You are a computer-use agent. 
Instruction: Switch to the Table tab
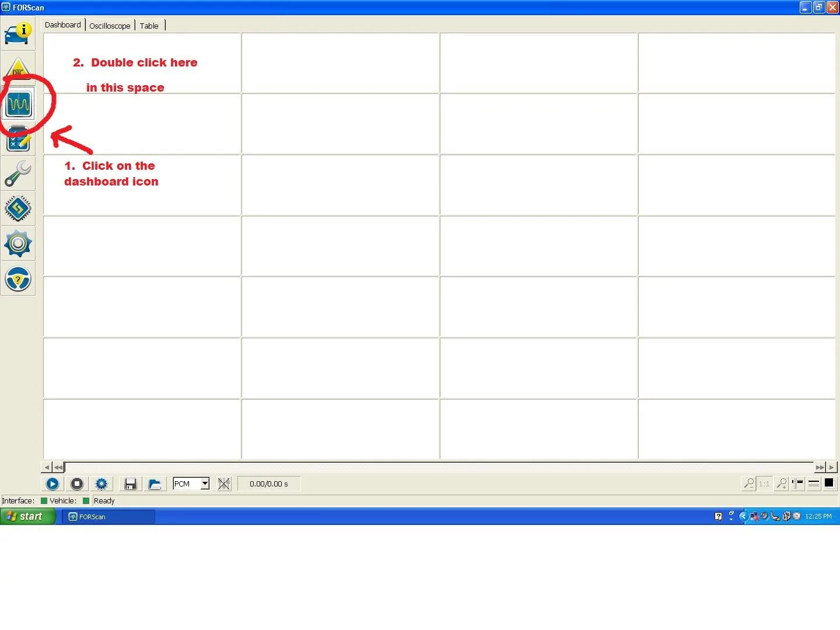[149, 26]
